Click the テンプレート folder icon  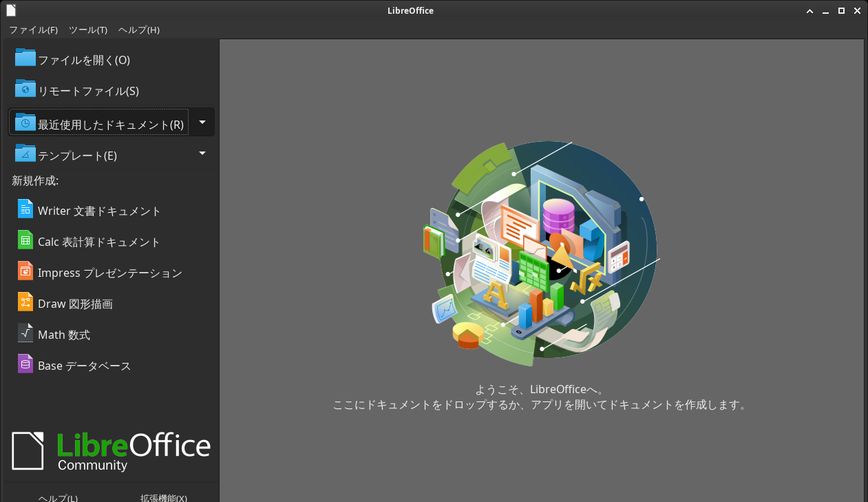(25, 154)
